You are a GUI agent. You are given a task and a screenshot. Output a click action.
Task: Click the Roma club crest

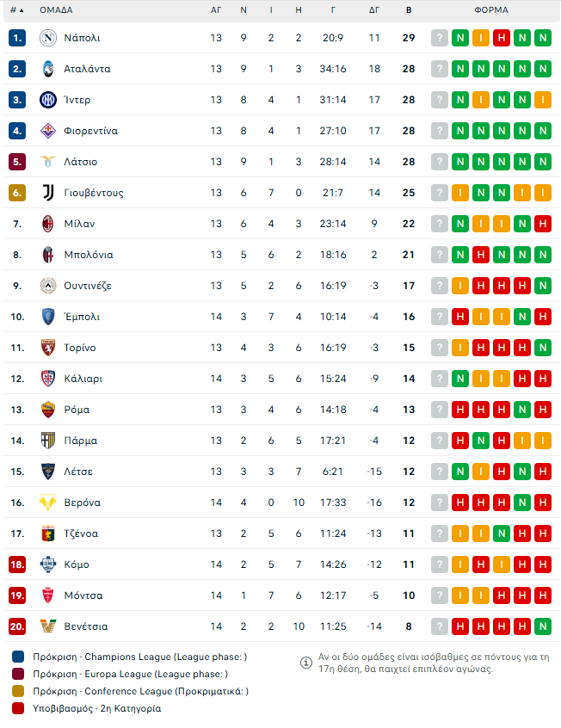[48, 410]
